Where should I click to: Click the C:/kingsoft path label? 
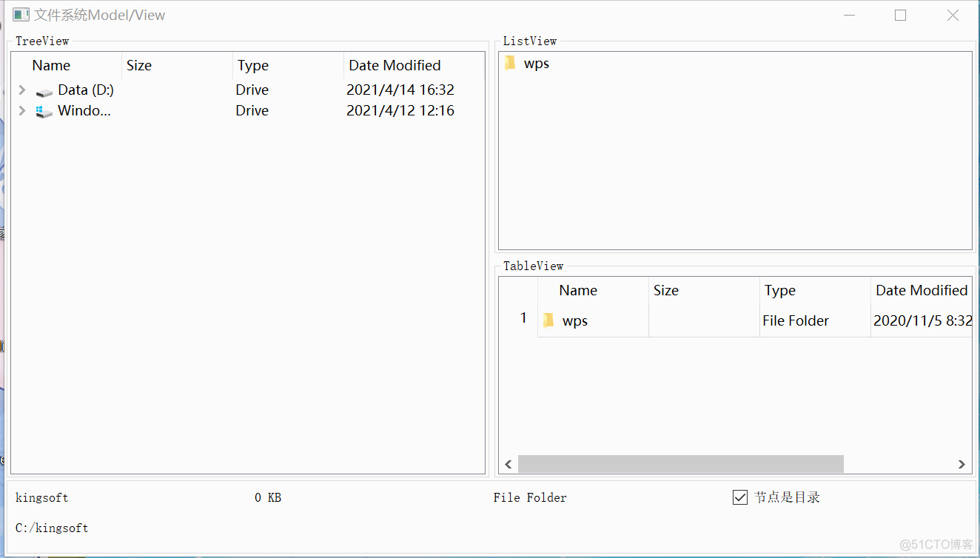(x=52, y=528)
